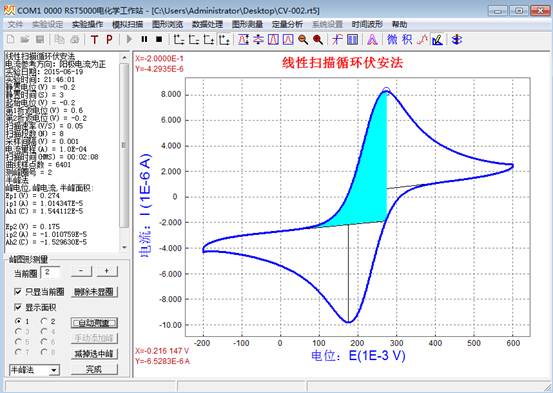Click the 微 differential toolbar icon
553x393 pixels.
click(x=392, y=40)
